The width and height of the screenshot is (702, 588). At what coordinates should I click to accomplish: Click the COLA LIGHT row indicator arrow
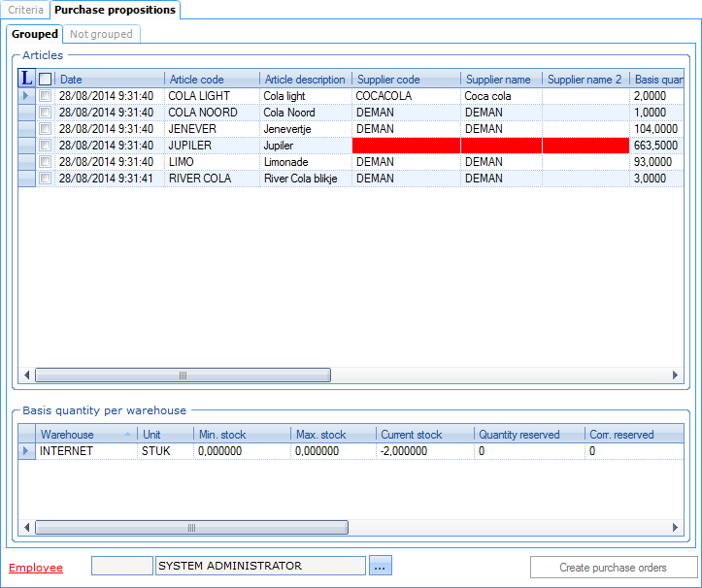coord(26,96)
